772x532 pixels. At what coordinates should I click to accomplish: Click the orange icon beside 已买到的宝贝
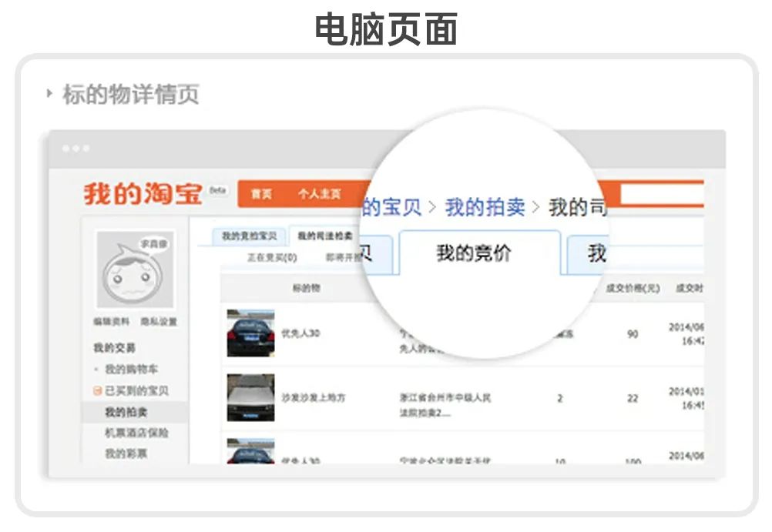(98, 391)
